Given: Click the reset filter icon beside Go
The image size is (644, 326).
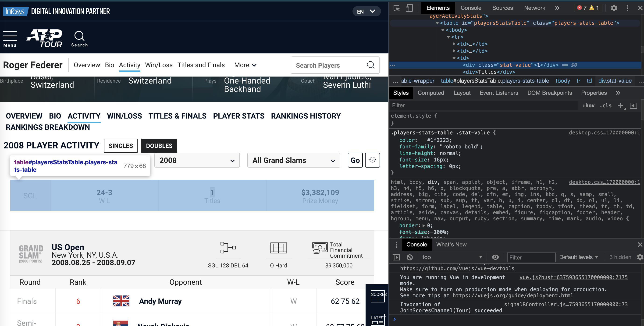Looking at the screenshot, I should pyautogui.click(x=372, y=160).
